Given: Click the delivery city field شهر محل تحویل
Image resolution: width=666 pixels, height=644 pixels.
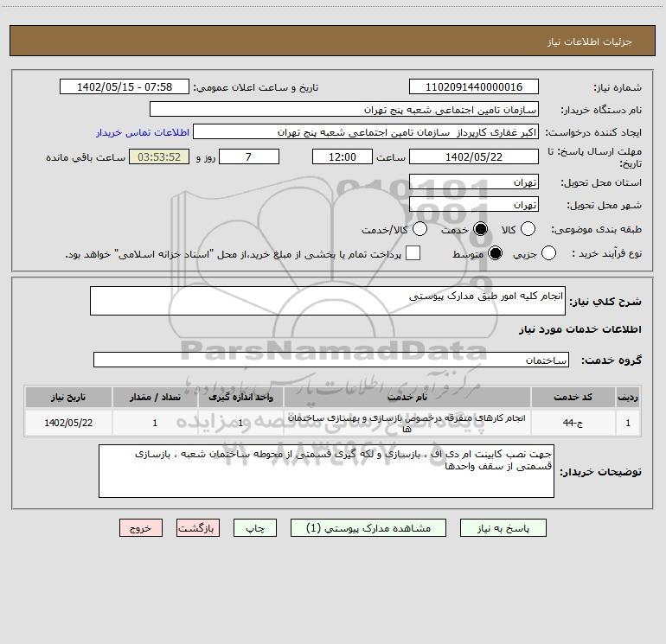Looking at the screenshot, I should pyautogui.click(x=474, y=204).
